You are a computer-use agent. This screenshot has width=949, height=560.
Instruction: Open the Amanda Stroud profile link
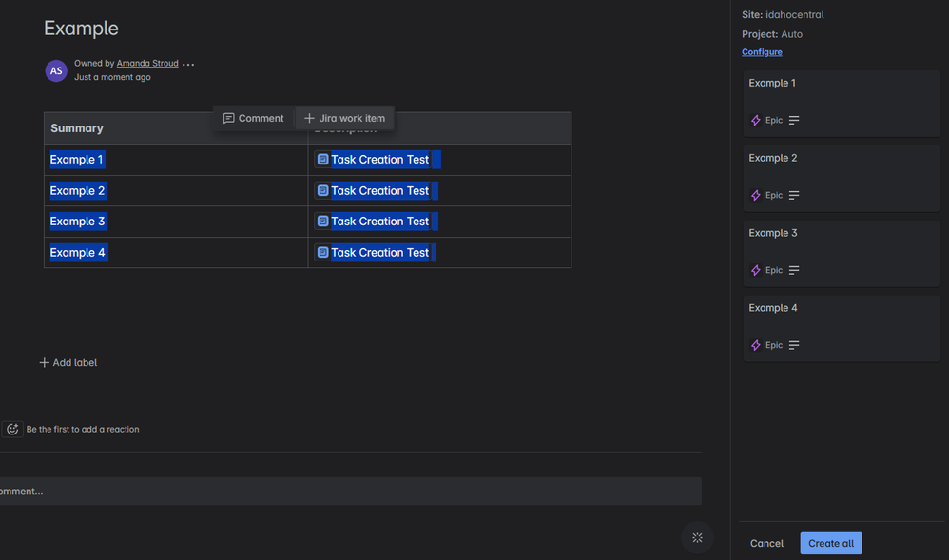pyautogui.click(x=147, y=63)
